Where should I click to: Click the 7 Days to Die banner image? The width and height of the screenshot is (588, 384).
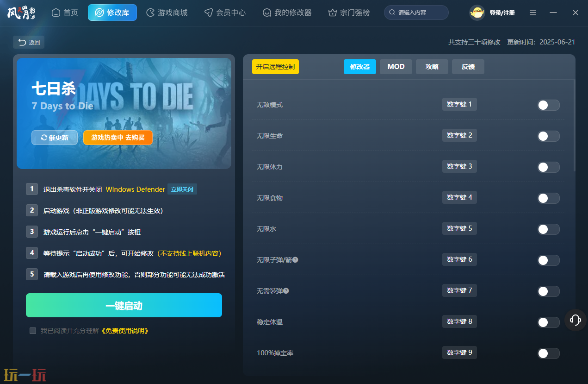[x=124, y=113]
